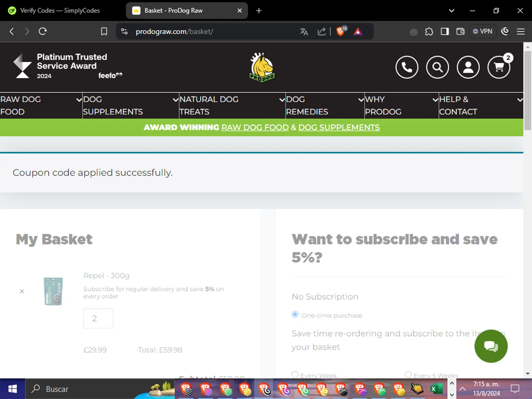Open a new browser tab
532x399 pixels.
pos(259,11)
